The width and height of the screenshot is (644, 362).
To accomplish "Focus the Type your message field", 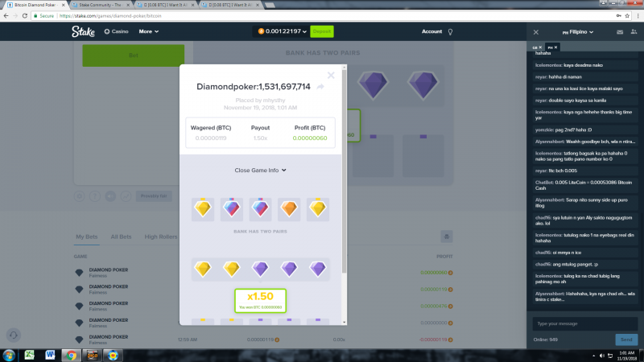I will (x=585, y=324).
